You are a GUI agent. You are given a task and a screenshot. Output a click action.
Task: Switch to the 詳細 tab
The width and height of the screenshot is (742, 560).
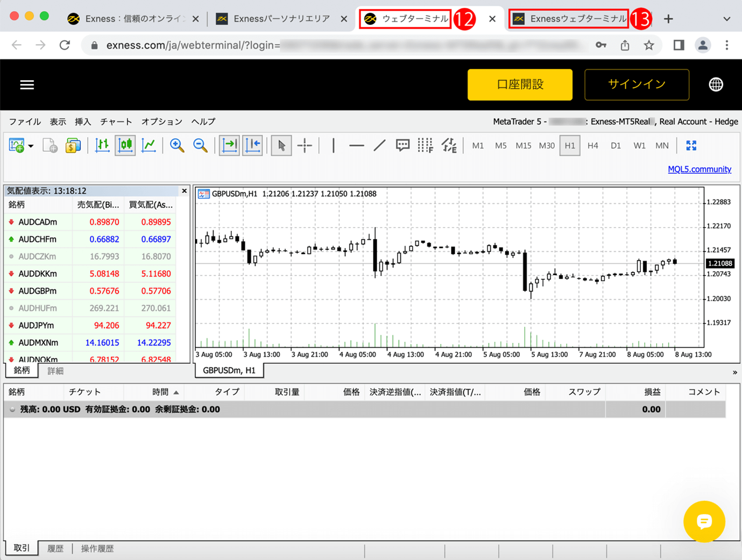[x=55, y=371]
